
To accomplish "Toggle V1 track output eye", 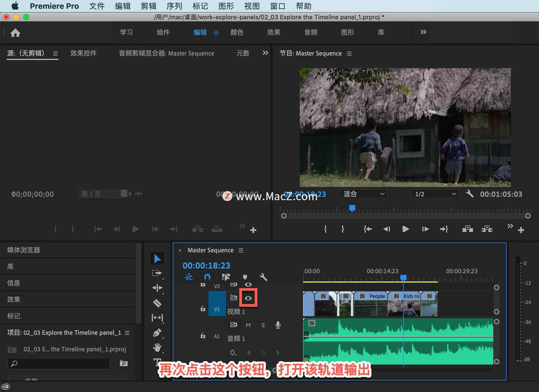I will (x=248, y=298).
